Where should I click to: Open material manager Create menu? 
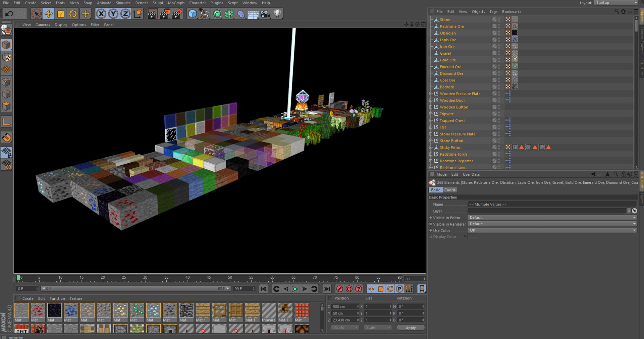[x=28, y=298]
